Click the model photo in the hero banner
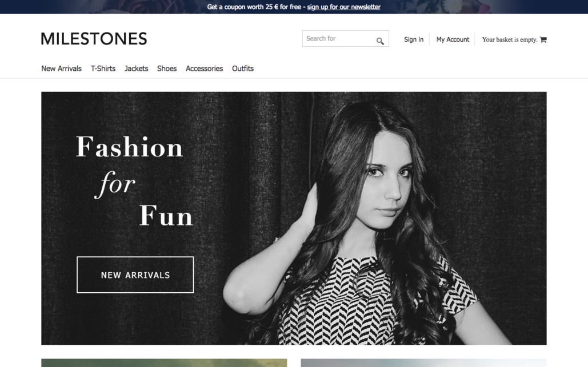The width and height of the screenshot is (588, 367). 377,228
